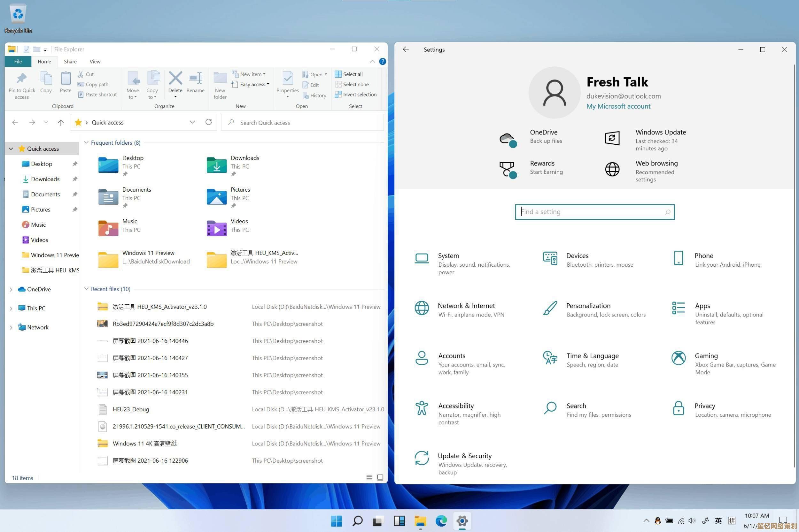The width and height of the screenshot is (799, 532).
Task: Open Properties icon in ribbon
Action: coord(287,79)
